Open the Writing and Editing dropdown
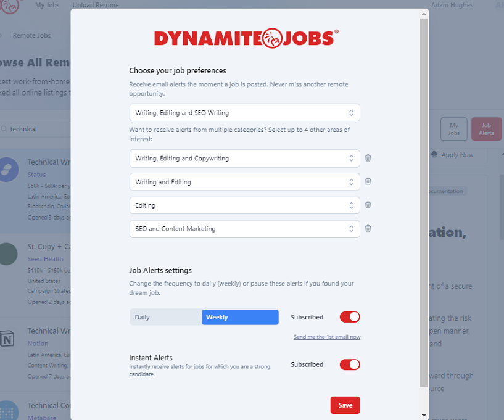This screenshot has width=504, height=420. pos(245,182)
